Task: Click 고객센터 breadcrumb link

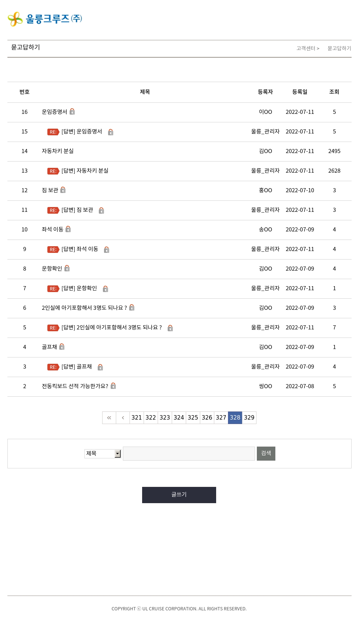Action: [x=306, y=48]
